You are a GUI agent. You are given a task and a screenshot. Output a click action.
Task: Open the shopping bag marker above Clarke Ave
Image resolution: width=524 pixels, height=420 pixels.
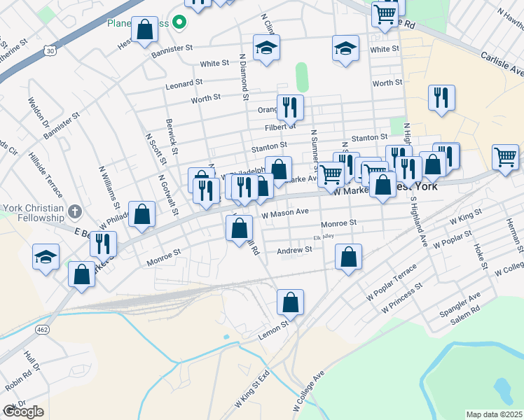278,170
